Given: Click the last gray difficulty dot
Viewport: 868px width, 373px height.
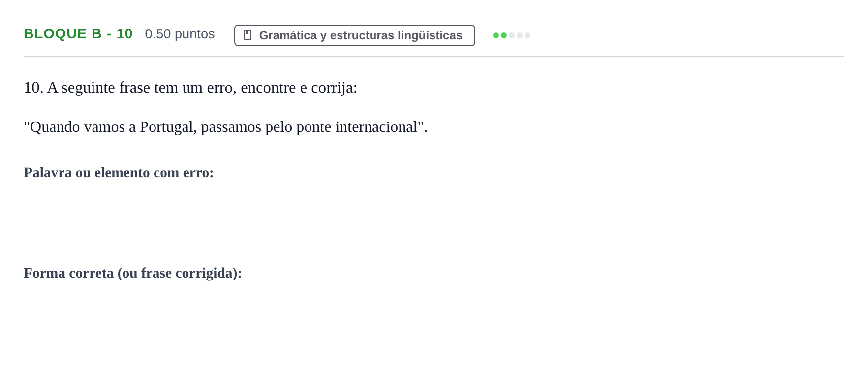Looking at the screenshot, I should pyautogui.click(x=527, y=35).
